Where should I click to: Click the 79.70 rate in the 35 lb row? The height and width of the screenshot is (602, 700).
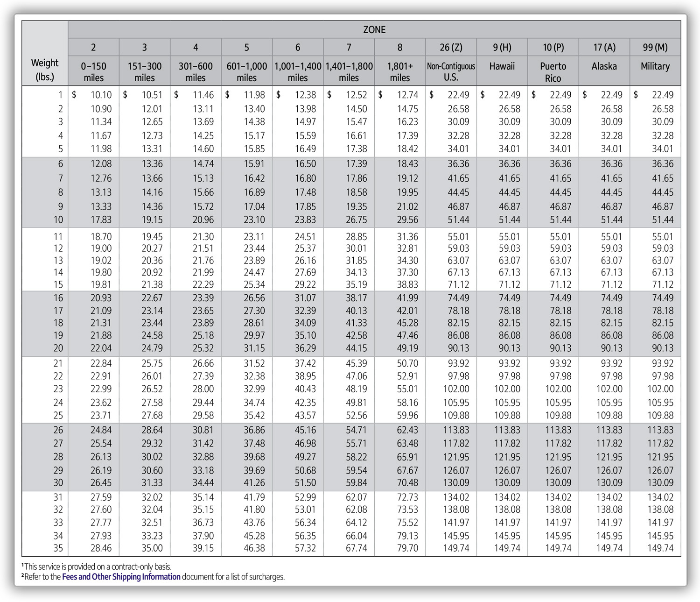point(407,548)
